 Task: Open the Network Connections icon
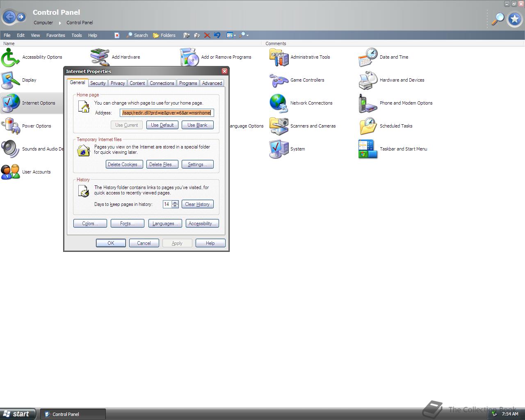coord(279,103)
